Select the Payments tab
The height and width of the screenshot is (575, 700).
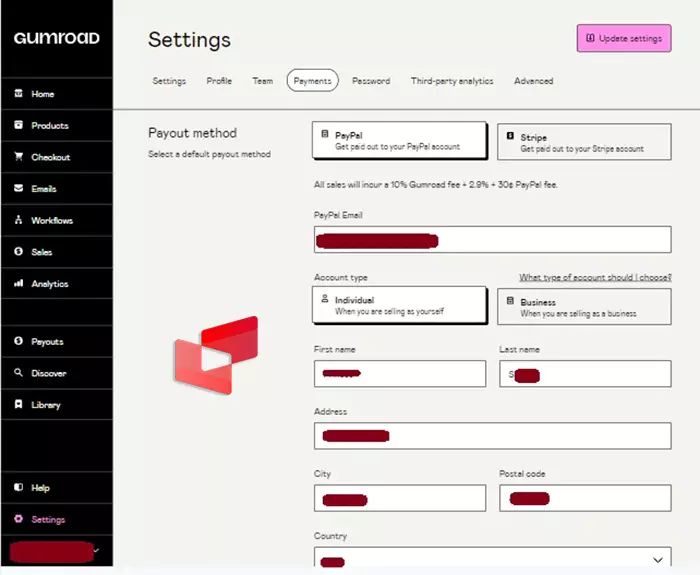312,81
